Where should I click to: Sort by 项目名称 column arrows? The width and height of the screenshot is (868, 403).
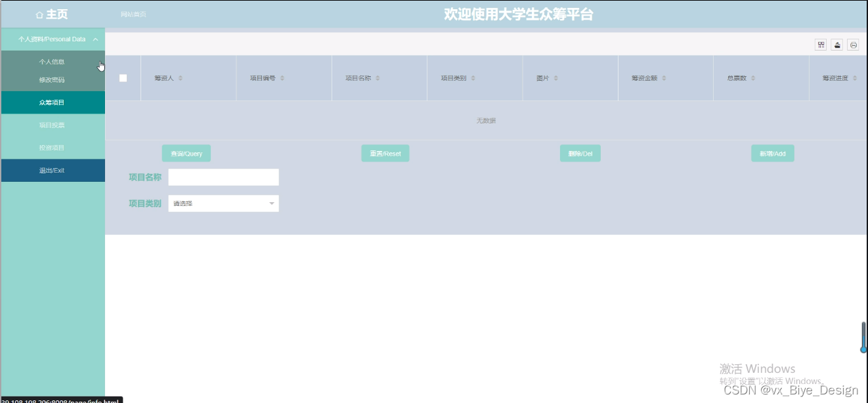[378, 78]
